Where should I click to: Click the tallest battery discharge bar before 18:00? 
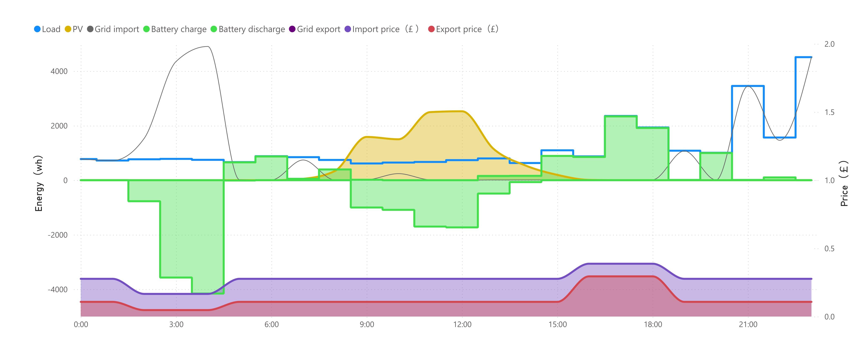[621, 148]
